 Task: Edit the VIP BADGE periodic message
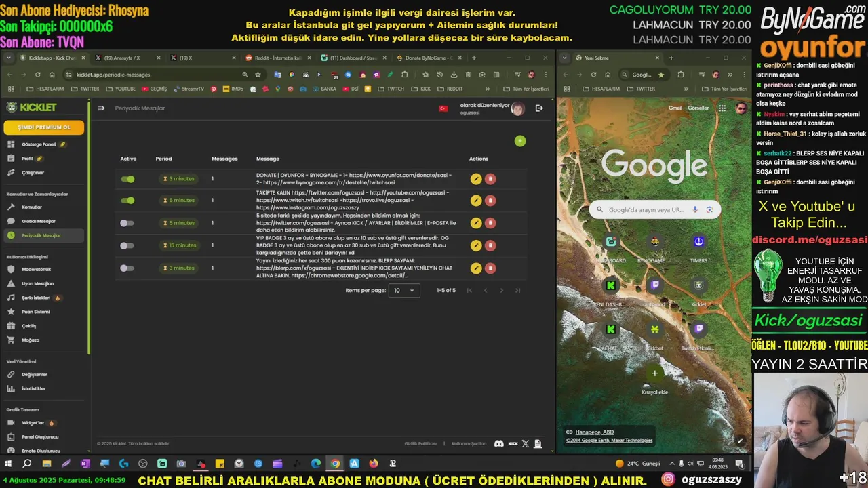coord(476,245)
